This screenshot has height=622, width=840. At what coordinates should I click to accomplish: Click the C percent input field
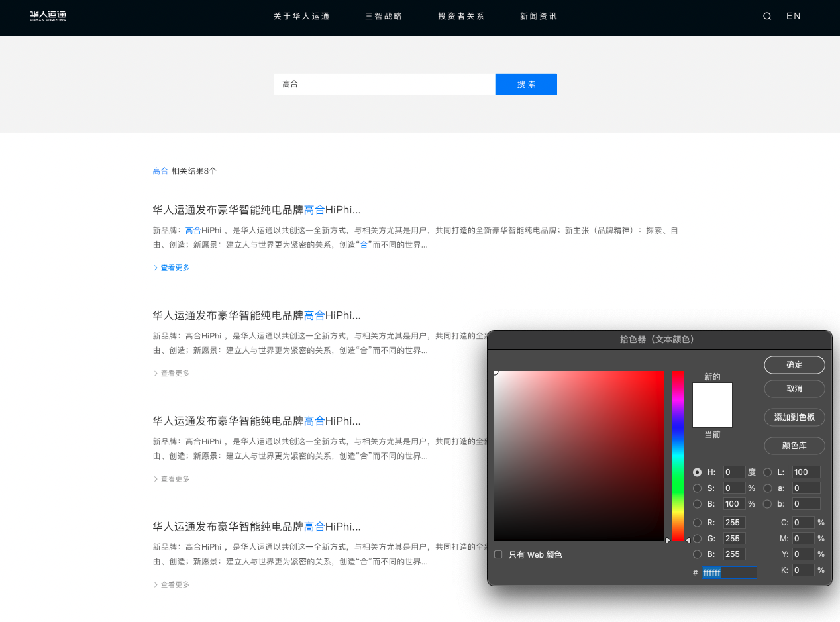click(x=804, y=523)
